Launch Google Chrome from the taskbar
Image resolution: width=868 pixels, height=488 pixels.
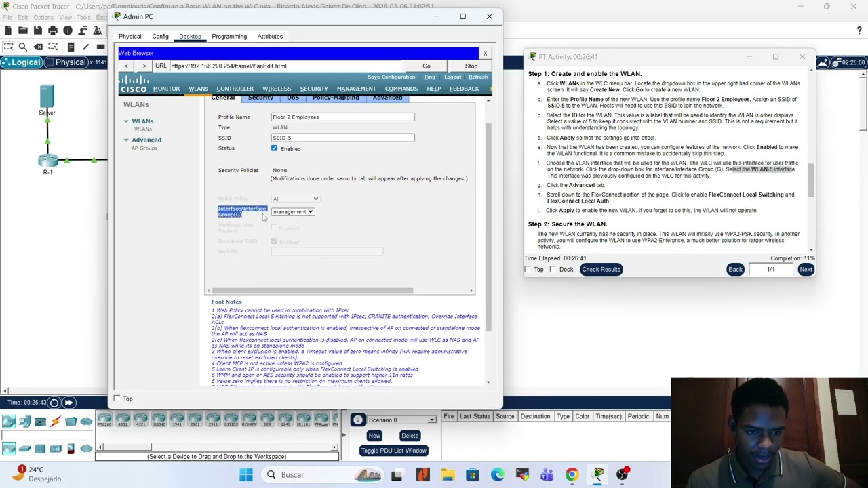tap(572, 474)
